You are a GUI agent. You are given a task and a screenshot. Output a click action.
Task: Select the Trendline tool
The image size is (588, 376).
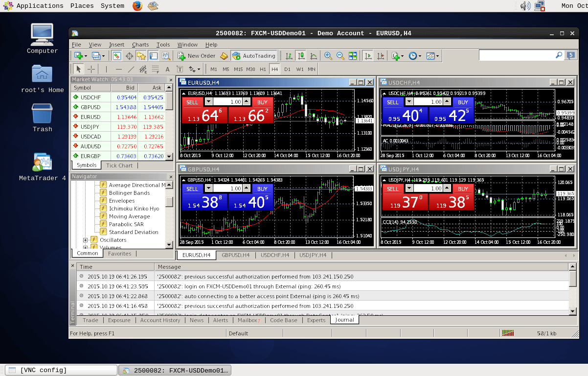pos(131,69)
